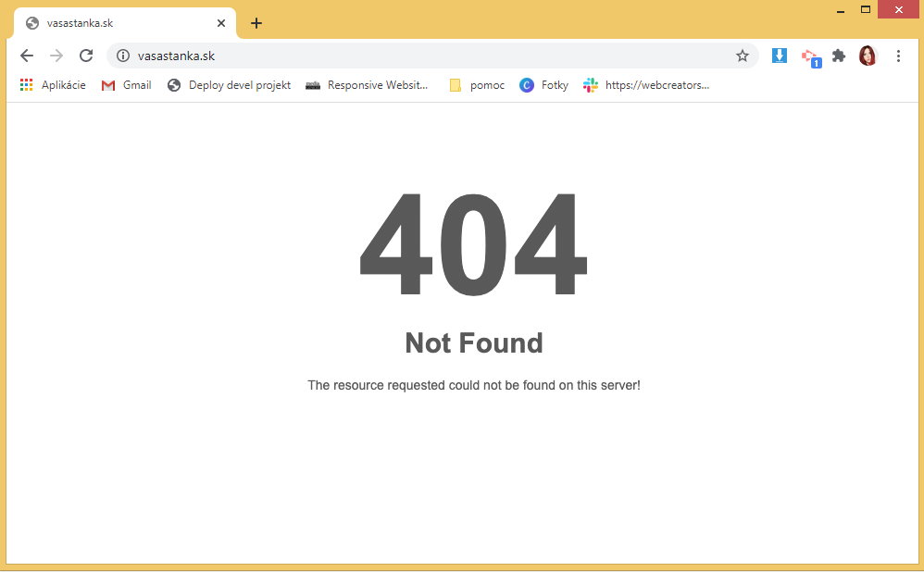
Task: View site information icon in address bar
Action: (x=122, y=56)
